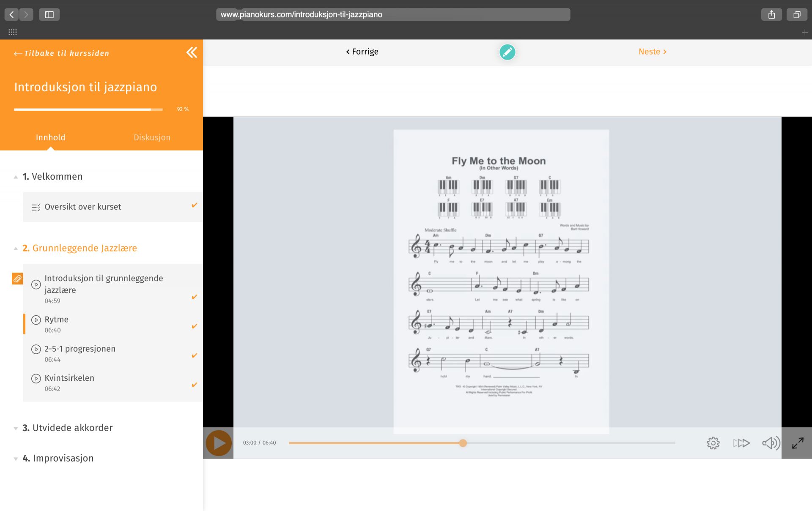Click Tilbake til kurssiden link
Viewport: 812px width, 511px height.
coord(62,53)
